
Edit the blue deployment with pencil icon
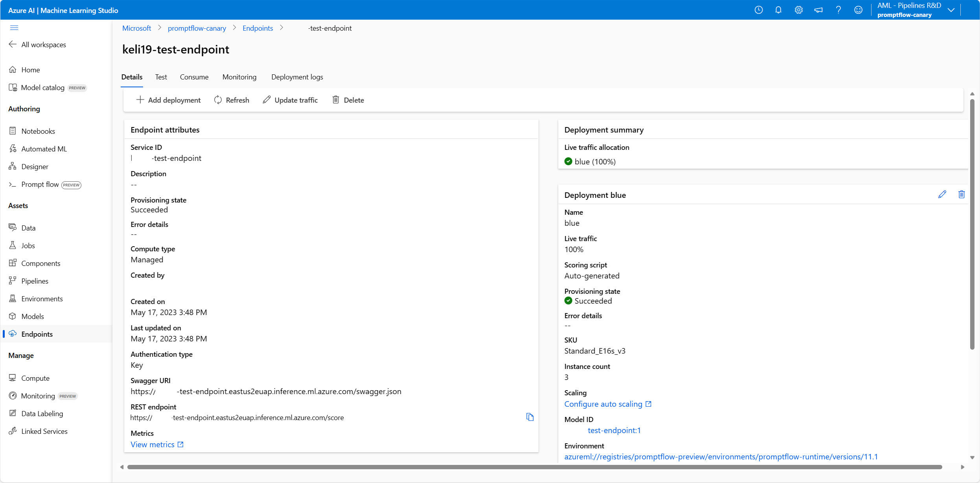pos(942,194)
